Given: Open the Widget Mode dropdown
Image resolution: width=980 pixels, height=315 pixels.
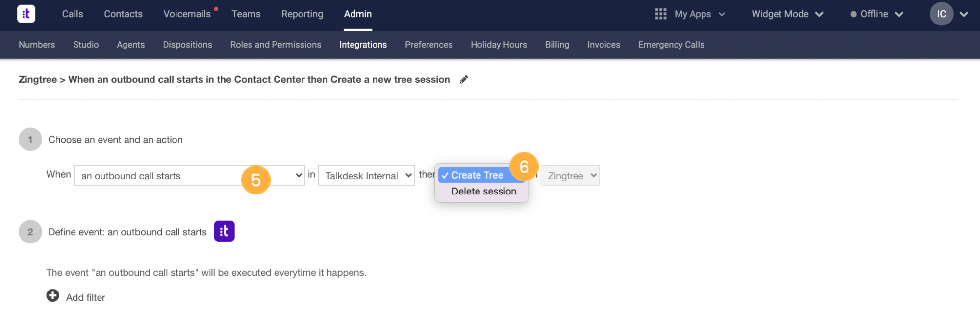Looking at the screenshot, I should pyautogui.click(x=787, y=14).
